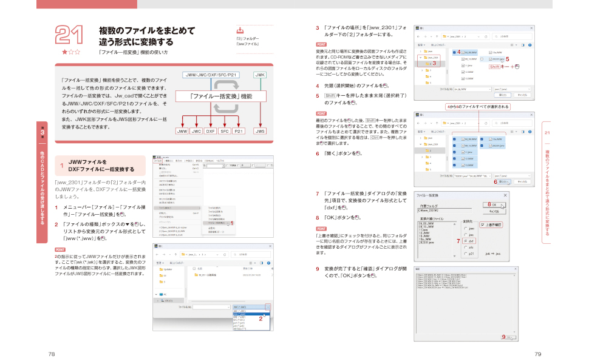
Task: Click vertical scrollbar of the 確認 dialog log
Action: [515, 303]
